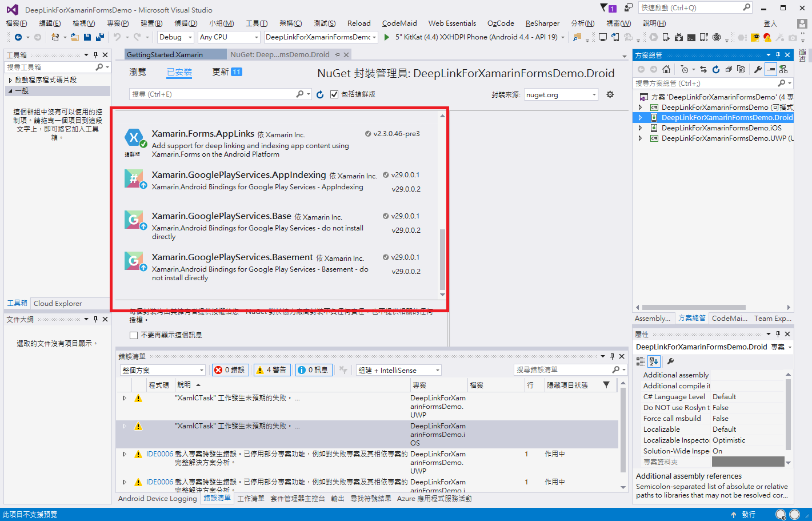The image size is (812, 521).
Task: Click Categorized view icon in Properties panel
Action: point(641,361)
